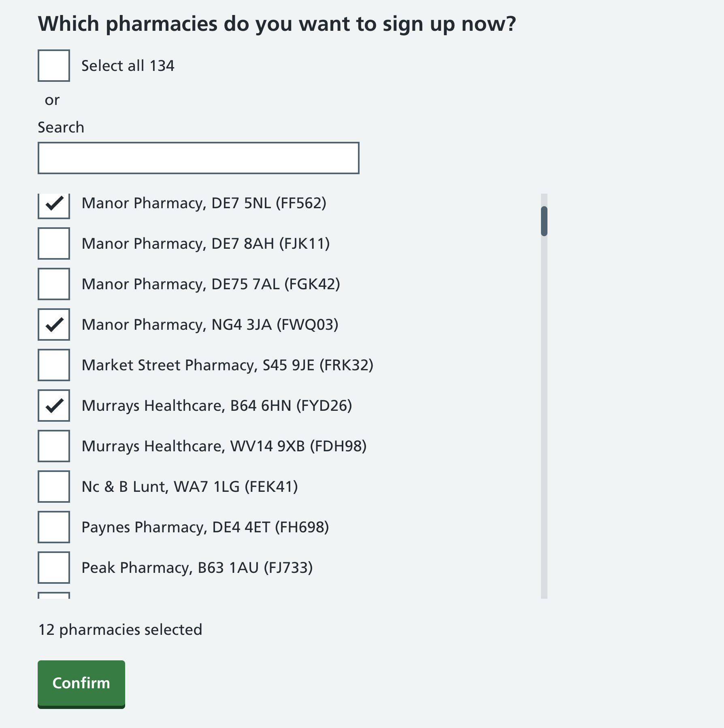The width and height of the screenshot is (724, 728).
Task: Select Nc & B Lunt, WA7 1LG
Action: 53,487
